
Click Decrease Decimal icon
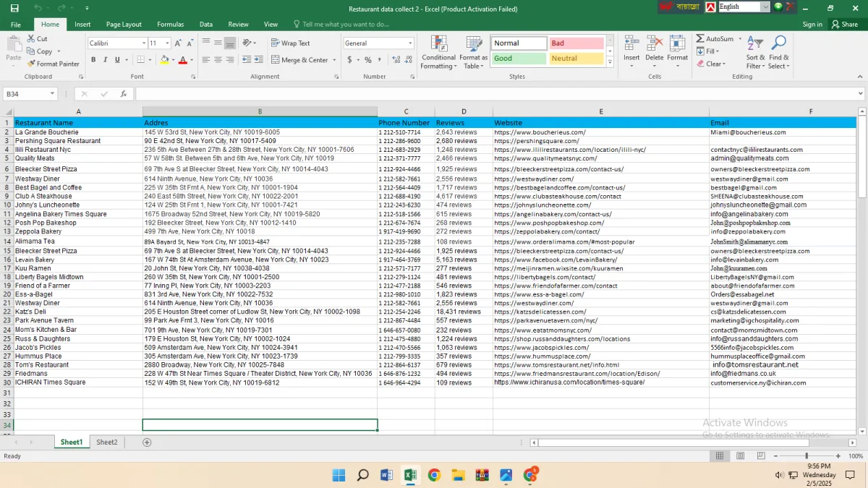pyautogui.click(x=407, y=60)
